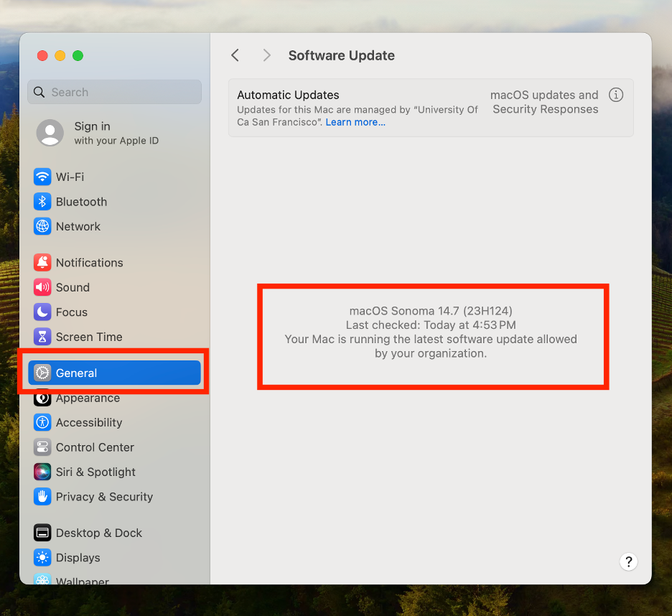Viewport: 672px width, 616px height.
Task: Select the Network globe icon
Action: (x=42, y=226)
